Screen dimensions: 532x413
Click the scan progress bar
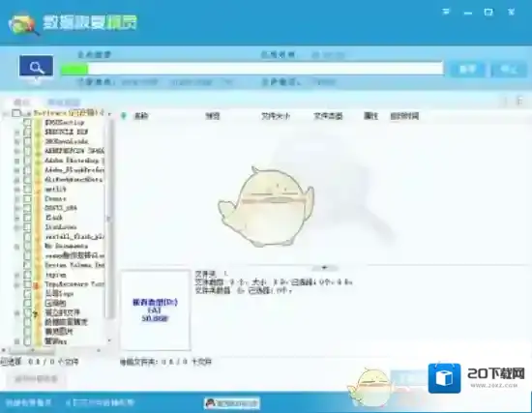click(251, 69)
